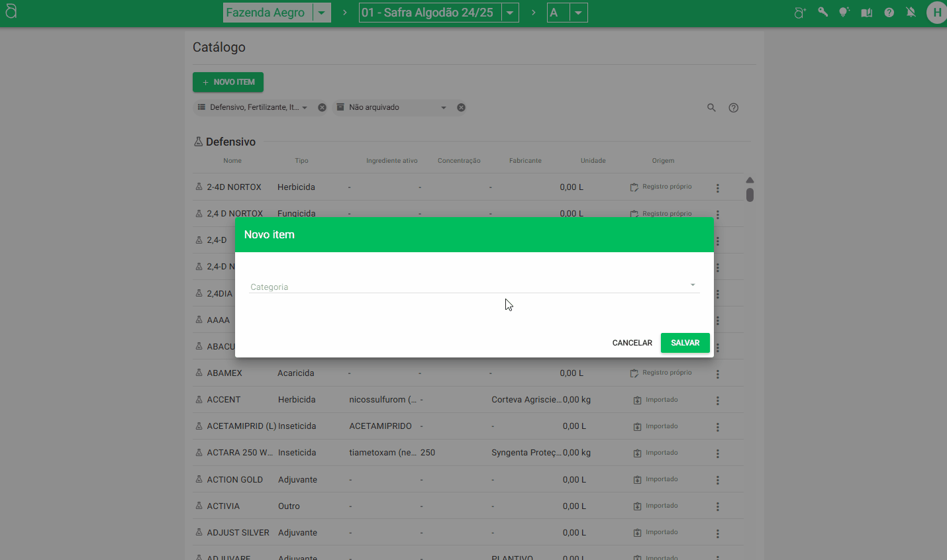Toggle the muted notifications bell

(911, 12)
